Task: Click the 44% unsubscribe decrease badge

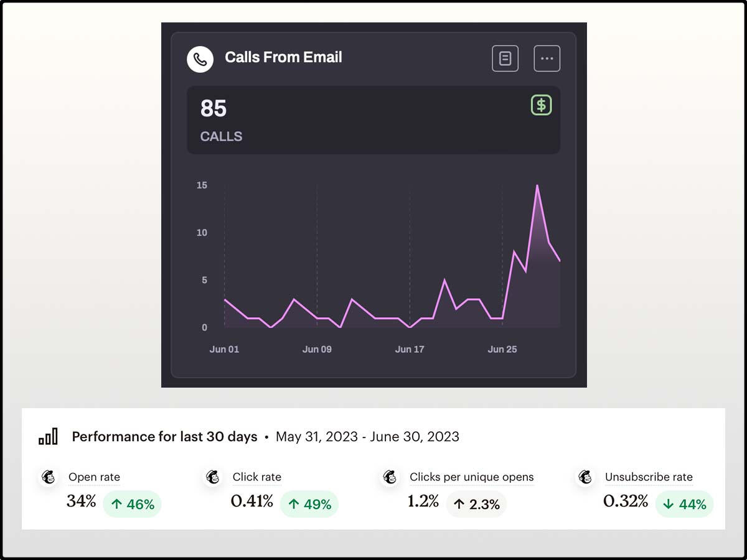Action: click(x=684, y=504)
